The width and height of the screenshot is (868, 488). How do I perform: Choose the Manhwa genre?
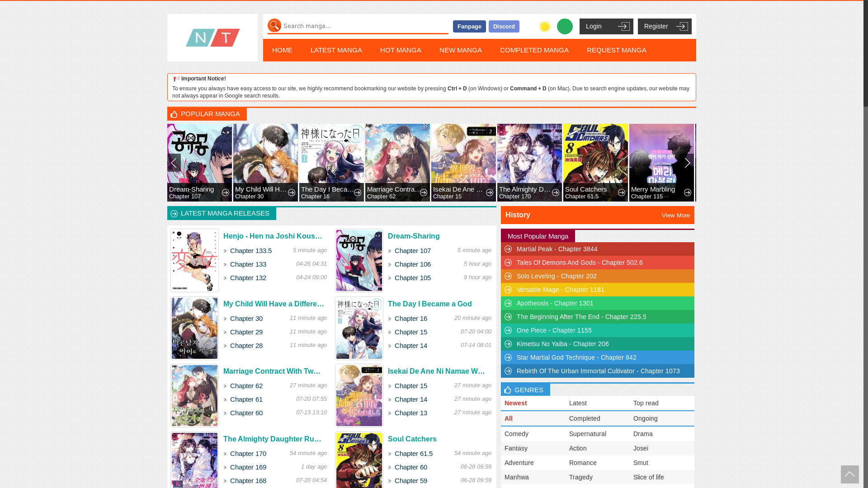point(517,477)
